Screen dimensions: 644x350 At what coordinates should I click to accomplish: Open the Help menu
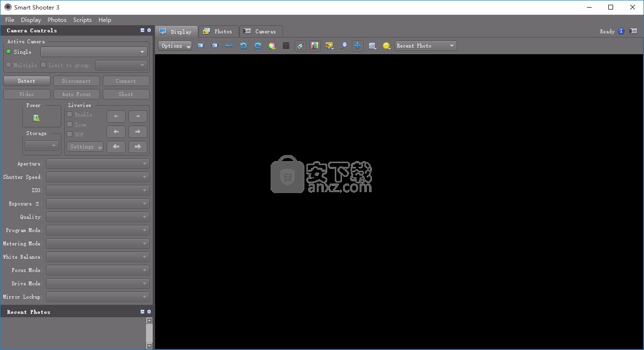(105, 20)
